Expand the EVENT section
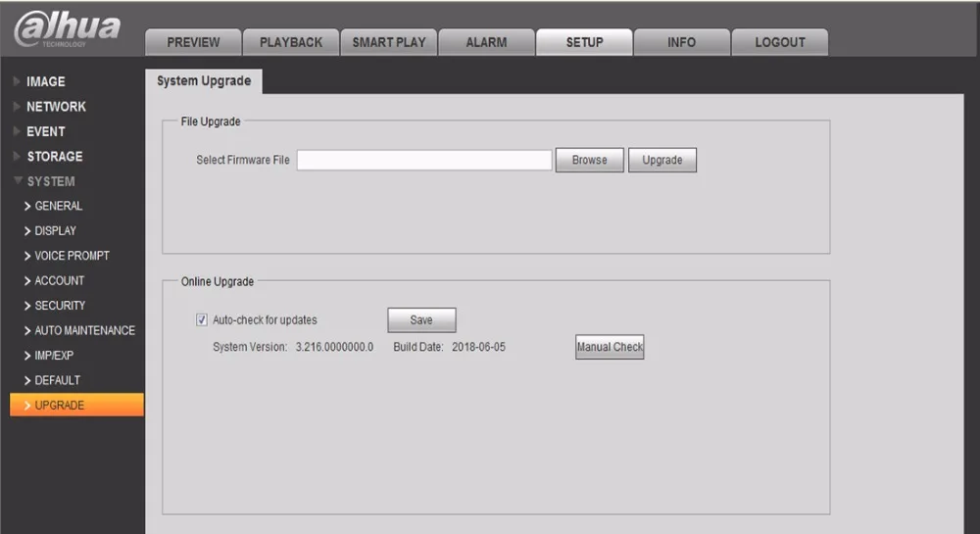The image size is (980, 534). pos(45,131)
